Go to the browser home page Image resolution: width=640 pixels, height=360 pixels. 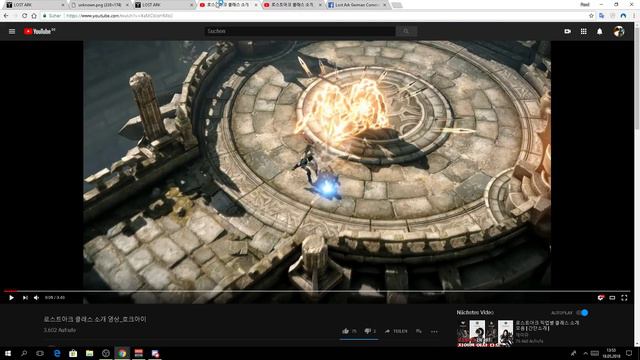[34, 16]
